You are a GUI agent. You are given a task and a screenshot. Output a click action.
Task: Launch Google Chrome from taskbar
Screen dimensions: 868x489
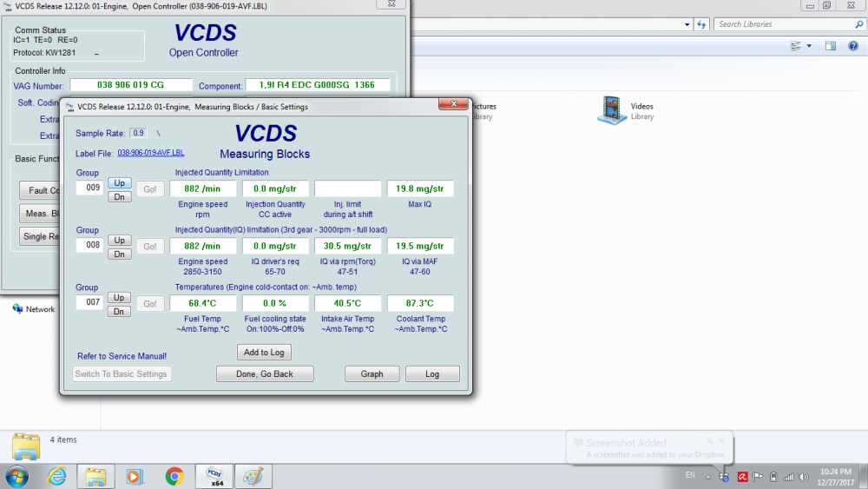174,476
